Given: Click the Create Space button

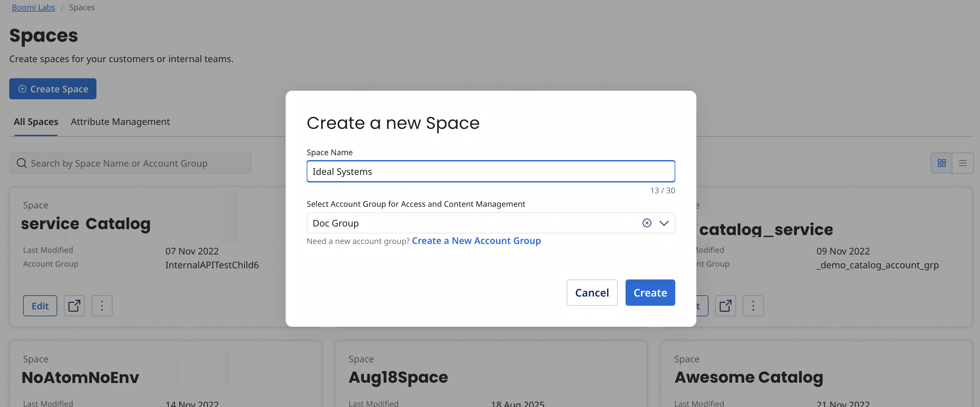Looking at the screenshot, I should pyautogui.click(x=53, y=89).
